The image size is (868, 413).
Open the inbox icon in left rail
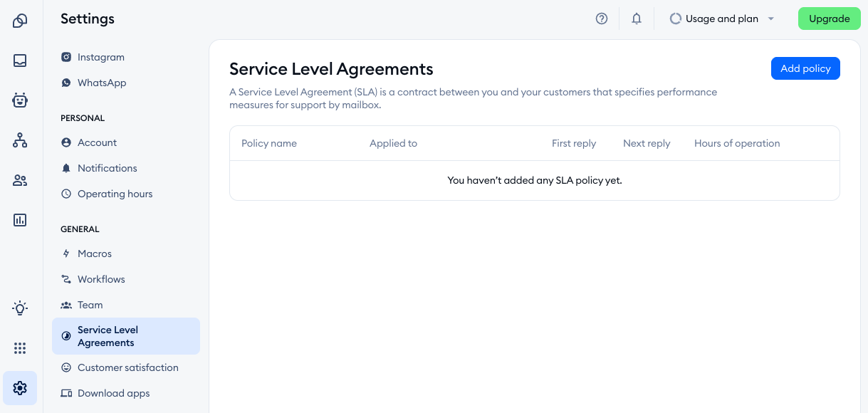(20, 61)
